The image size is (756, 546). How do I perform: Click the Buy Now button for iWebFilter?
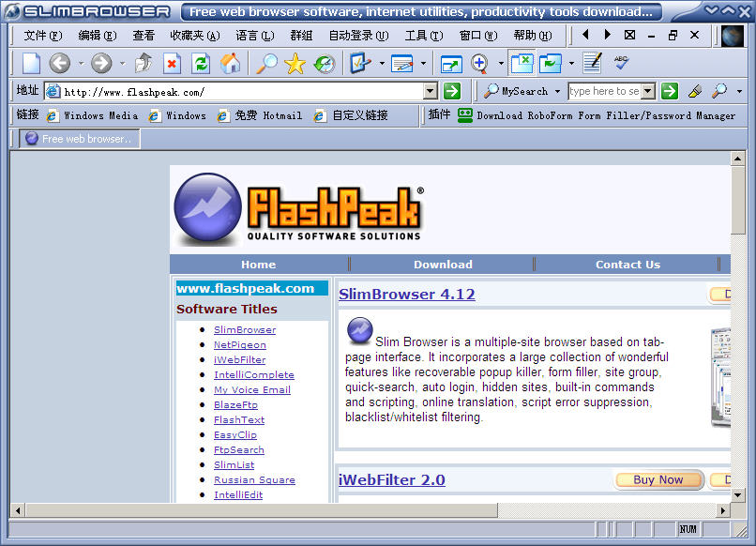pyautogui.click(x=658, y=479)
